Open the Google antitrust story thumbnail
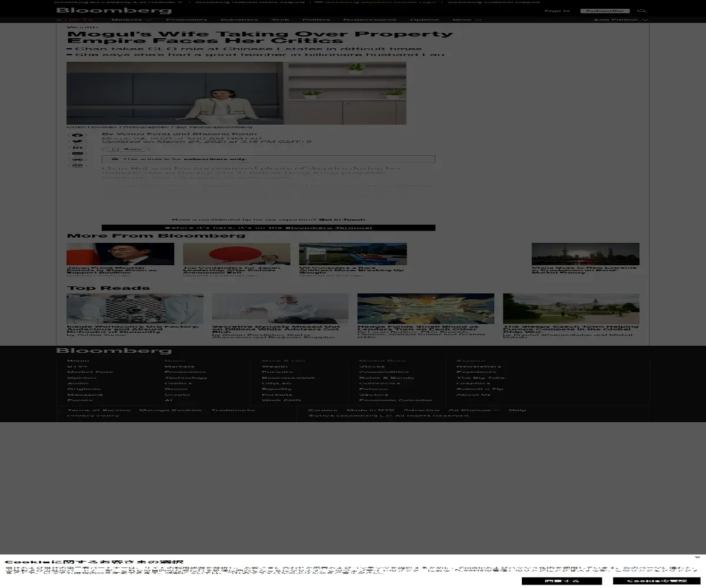 point(352,254)
